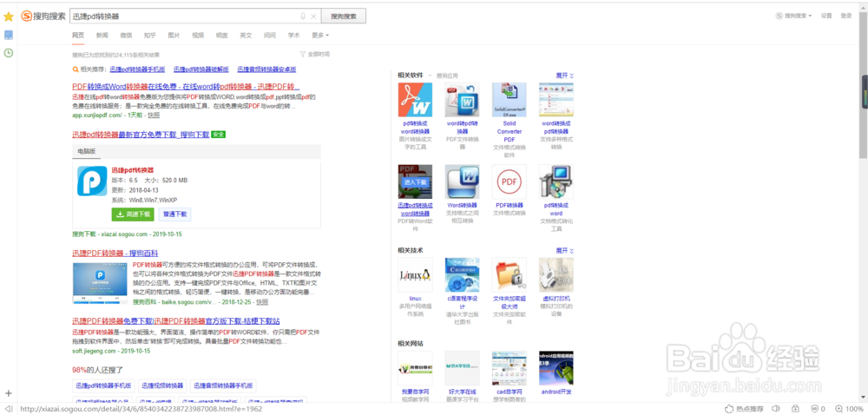
Task: Open suggestion 迅捷pdf转换器破解版
Action: pos(201,69)
